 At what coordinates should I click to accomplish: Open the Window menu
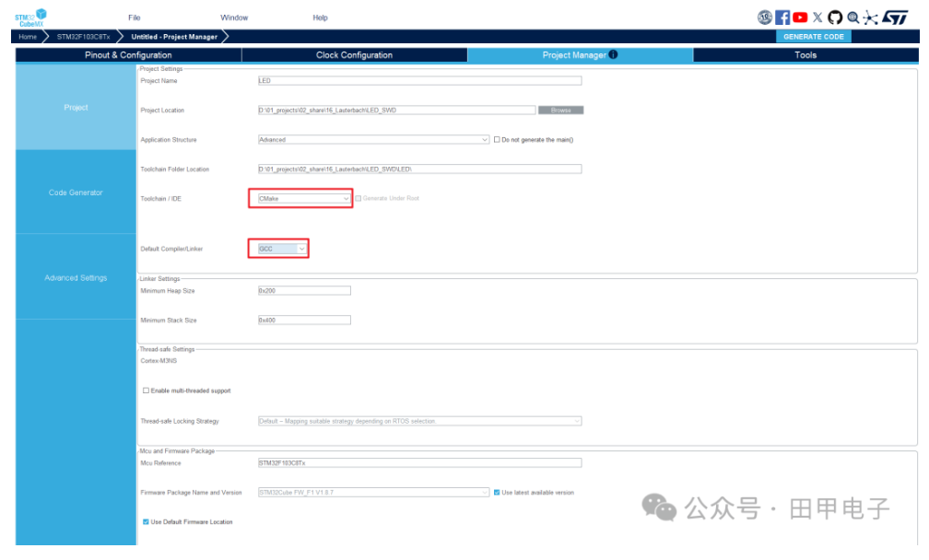tap(234, 17)
